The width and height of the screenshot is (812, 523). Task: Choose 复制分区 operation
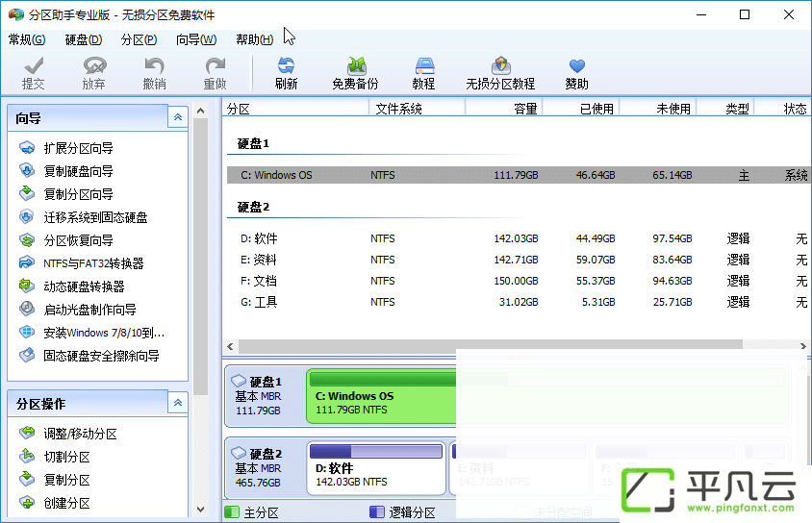coord(55,480)
